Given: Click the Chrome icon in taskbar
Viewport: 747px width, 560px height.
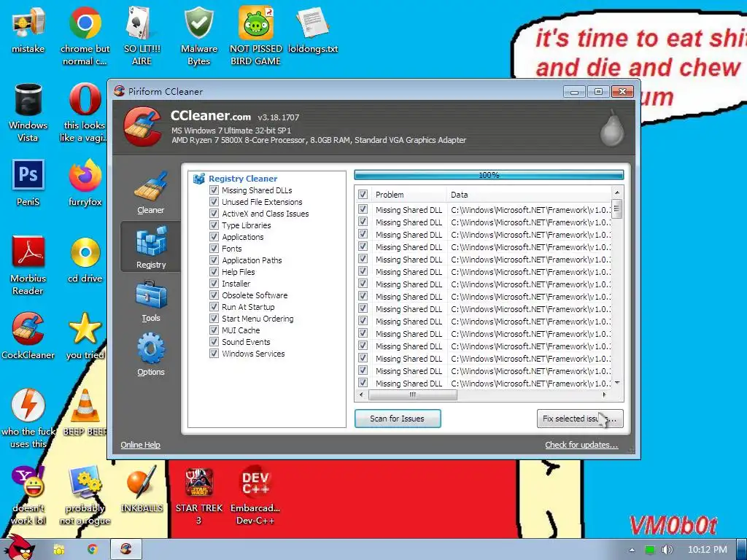Looking at the screenshot, I should 93,550.
